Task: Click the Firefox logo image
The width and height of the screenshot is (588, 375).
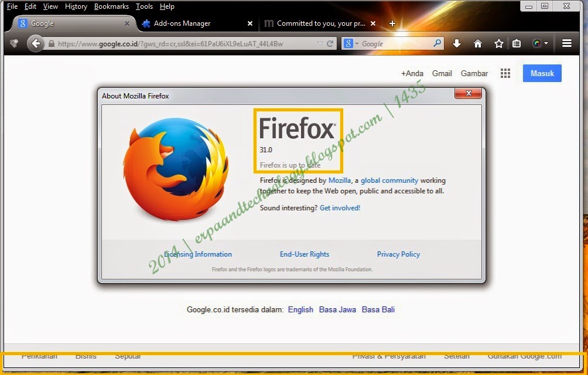Action: pos(176,169)
